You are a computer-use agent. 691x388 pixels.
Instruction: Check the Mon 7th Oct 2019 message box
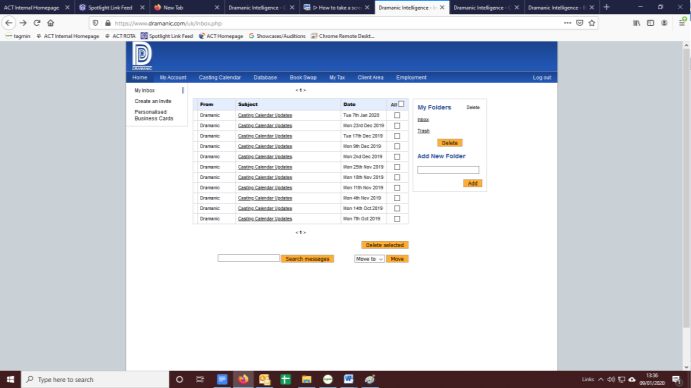coord(397,219)
